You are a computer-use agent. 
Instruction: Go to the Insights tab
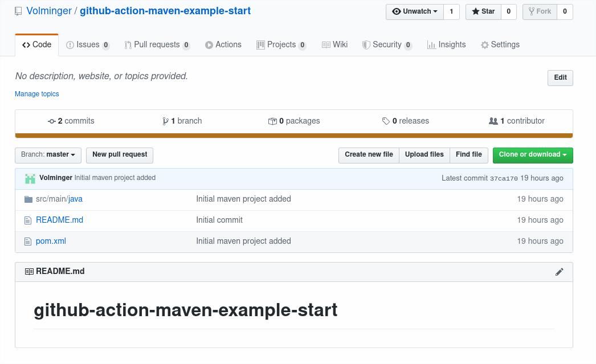pos(446,44)
